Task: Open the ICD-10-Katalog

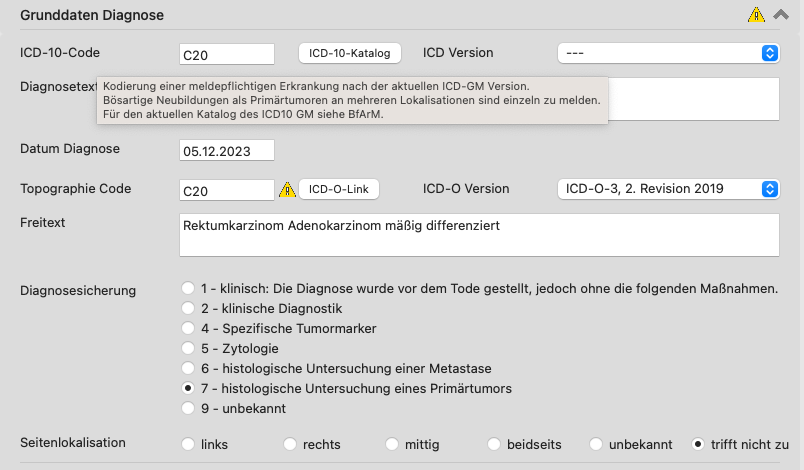Action: pyautogui.click(x=350, y=53)
